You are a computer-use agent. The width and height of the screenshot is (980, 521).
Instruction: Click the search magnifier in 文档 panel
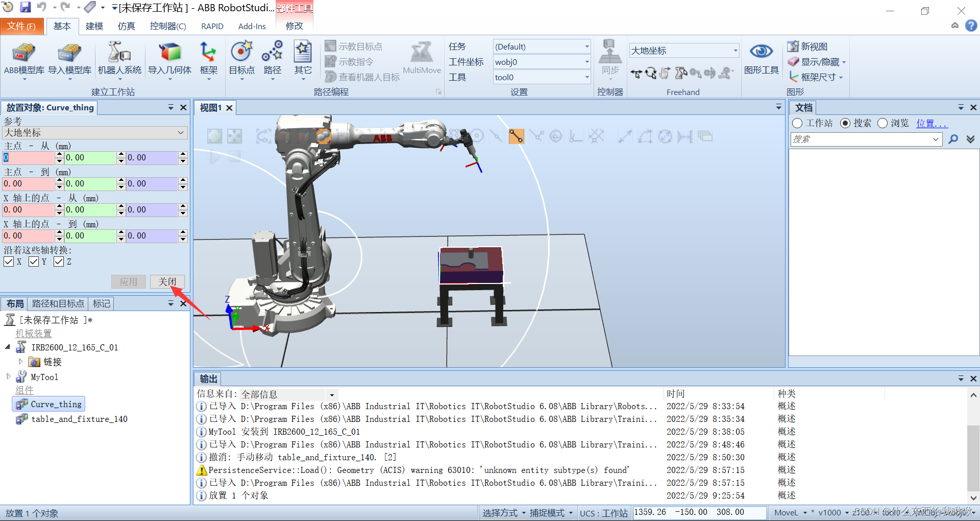pos(952,139)
